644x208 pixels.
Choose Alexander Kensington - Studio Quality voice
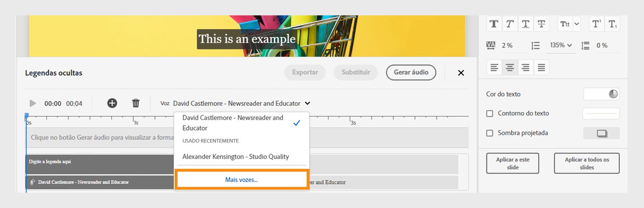point(235,157)
